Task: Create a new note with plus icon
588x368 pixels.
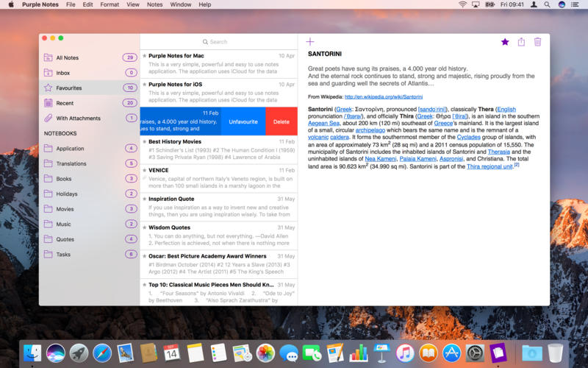Action: tap(309, 42)
